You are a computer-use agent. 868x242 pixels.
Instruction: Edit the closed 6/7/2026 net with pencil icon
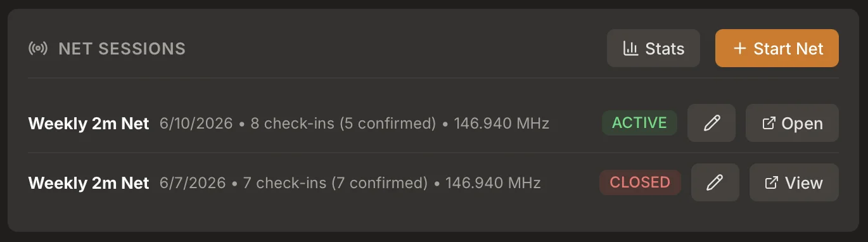coord(715,182)
